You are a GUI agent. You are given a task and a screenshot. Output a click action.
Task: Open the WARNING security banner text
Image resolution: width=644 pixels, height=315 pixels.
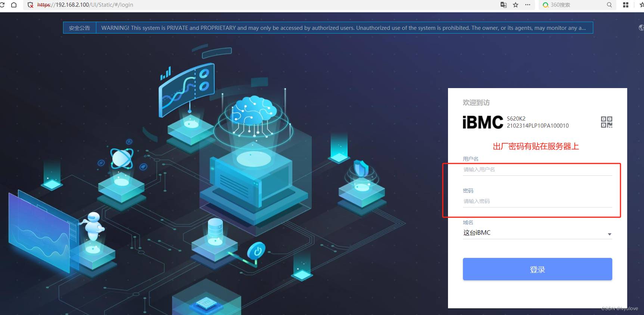(343, 28)
